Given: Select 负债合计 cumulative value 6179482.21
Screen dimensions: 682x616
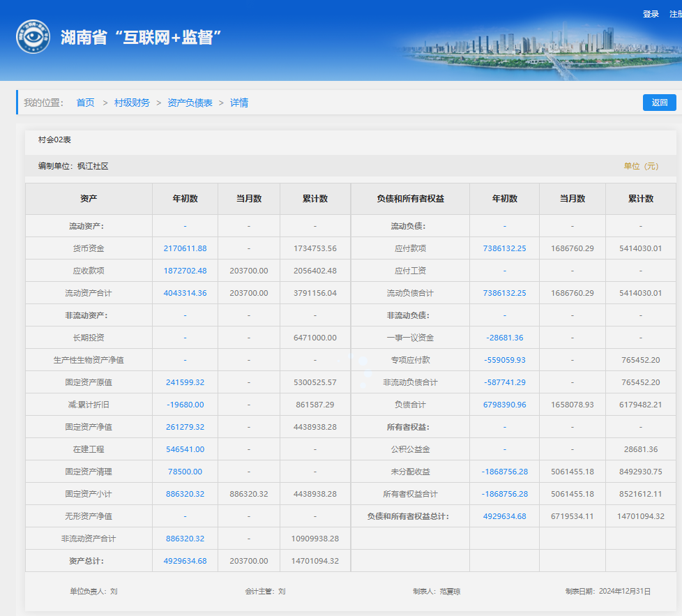Looking at the screenshot, I should [641, 405].
